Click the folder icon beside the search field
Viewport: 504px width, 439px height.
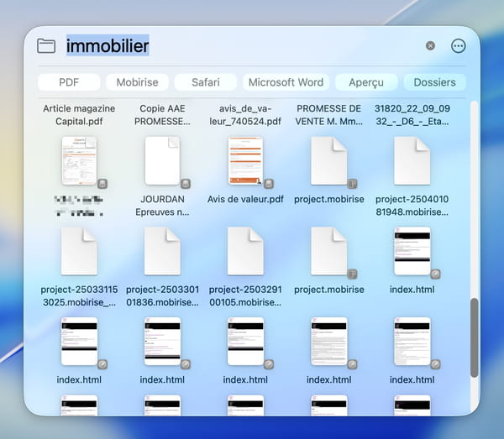tap(46, 46)
